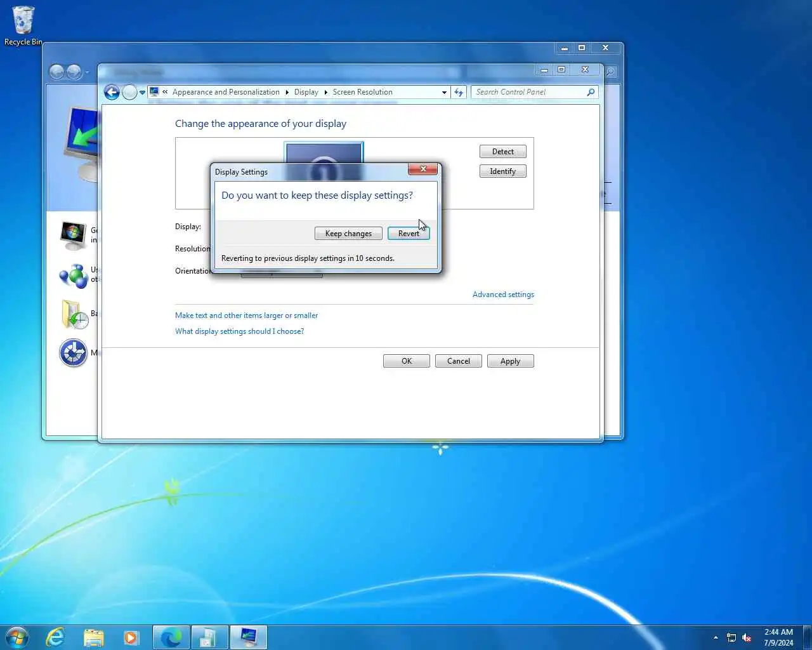Image resolution: width=812 pixels, height=650 pixels.
Task: Open recent pages dropdown beside forward arrow
Action: point(142,93)
